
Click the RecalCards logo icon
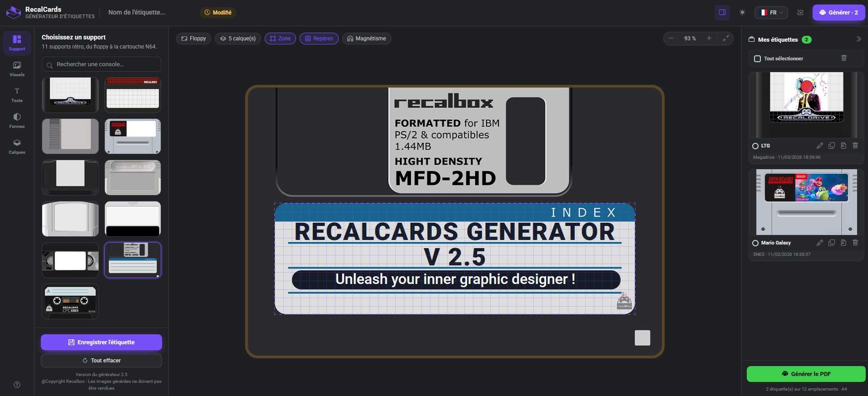pos(13,12)
